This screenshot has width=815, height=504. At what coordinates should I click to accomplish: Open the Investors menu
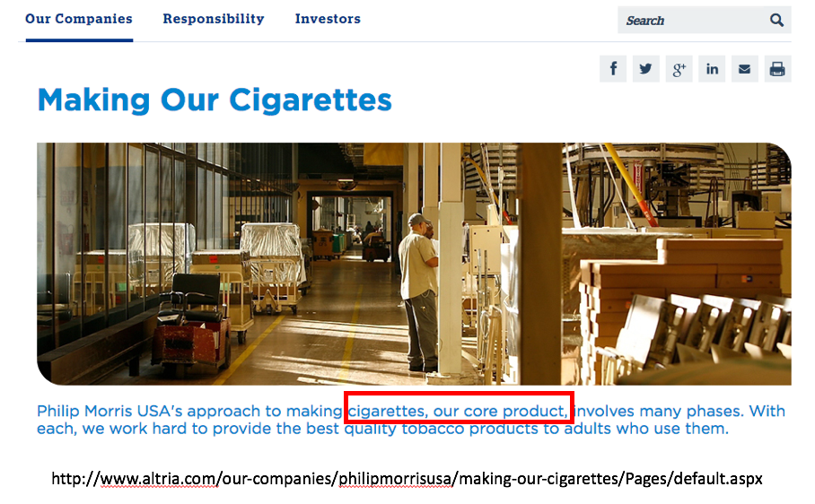[x=328, y=19]
